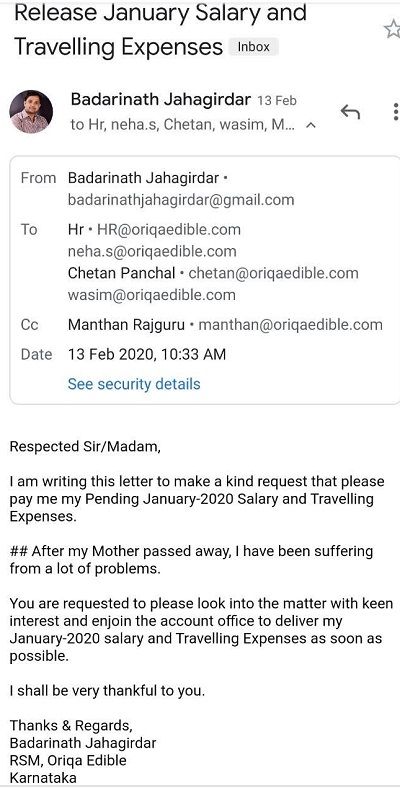Collapse recipient details with the chevron
400x788 pixels.
[311, 125]
